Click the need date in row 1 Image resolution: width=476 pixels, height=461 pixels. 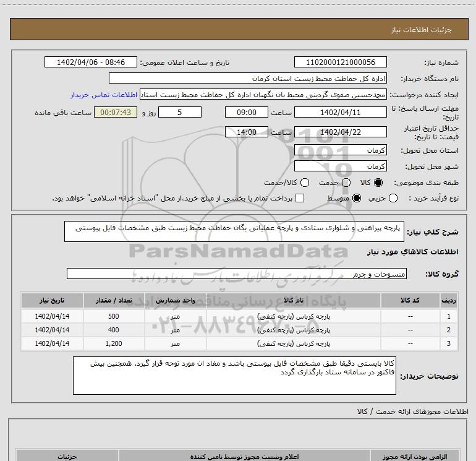[52, 316]
